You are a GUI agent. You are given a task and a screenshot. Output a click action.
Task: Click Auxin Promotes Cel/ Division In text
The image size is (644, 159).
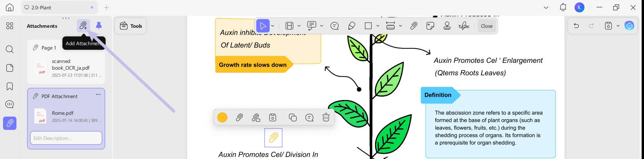click(268, 155)
